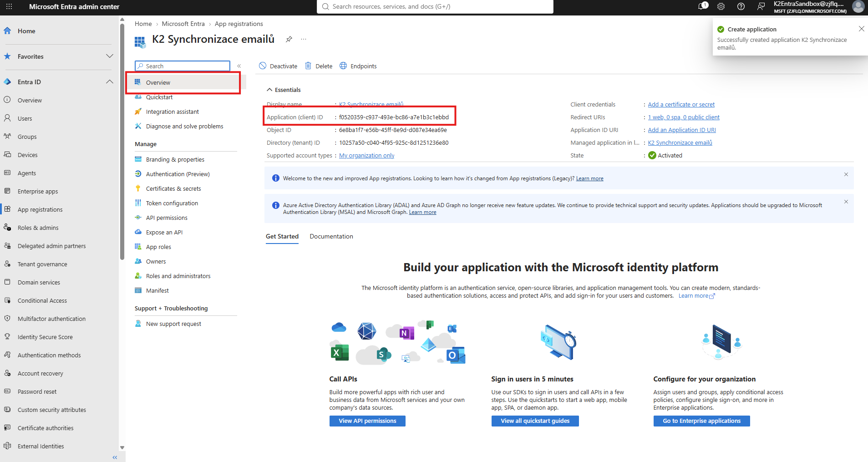Click the feedback icon in top bar
Image resolution: width=868 pixels, height=462 pixels.
coord(761,6)
